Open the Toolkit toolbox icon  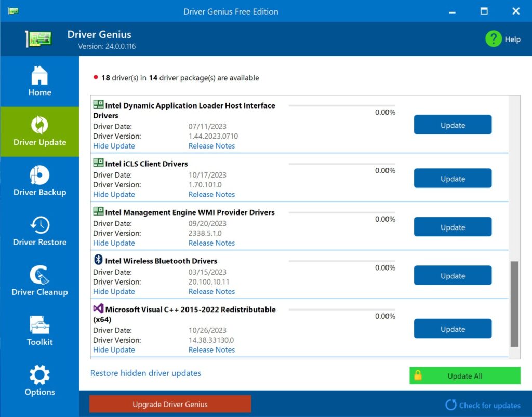tap(39, 325)
